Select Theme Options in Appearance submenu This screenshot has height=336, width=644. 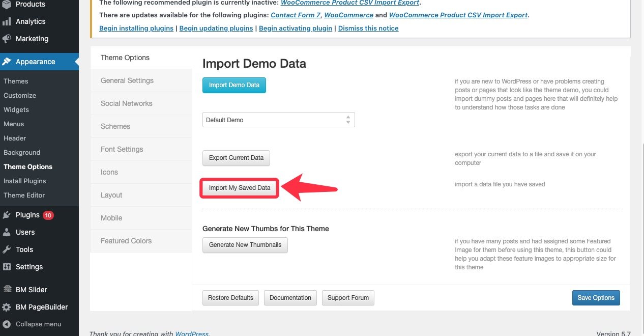pyautogui.click(x=28, y=166)
